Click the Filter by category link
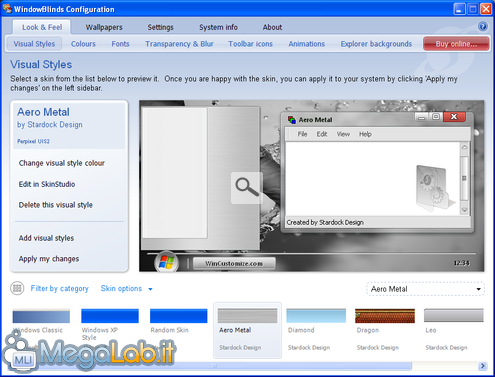 tap(60, 288)
